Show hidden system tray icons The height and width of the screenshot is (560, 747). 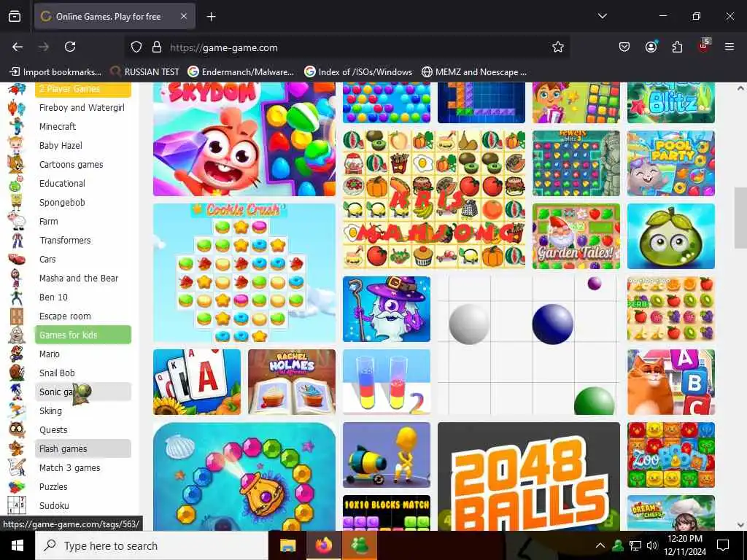600,545
